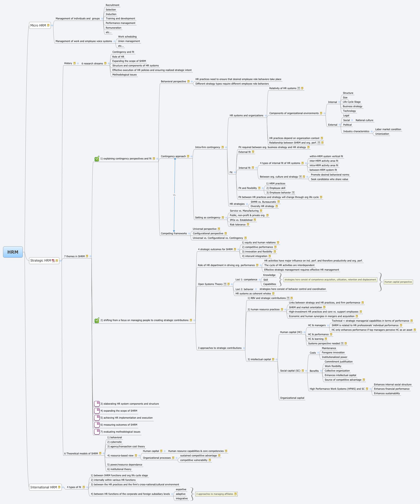Toggle the checkmark on shifting from managing people
This screenshot has height=504, width=420.
tap(97, 320)
